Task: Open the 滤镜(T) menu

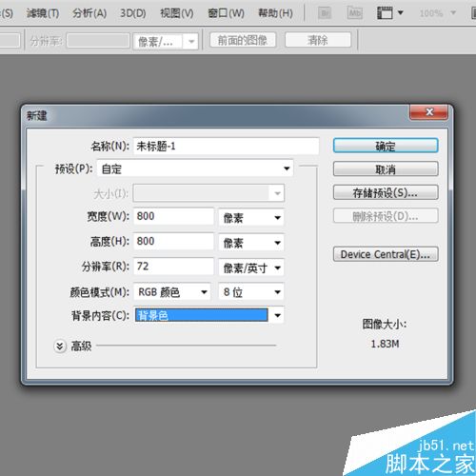Action: (x=43, y=13)
